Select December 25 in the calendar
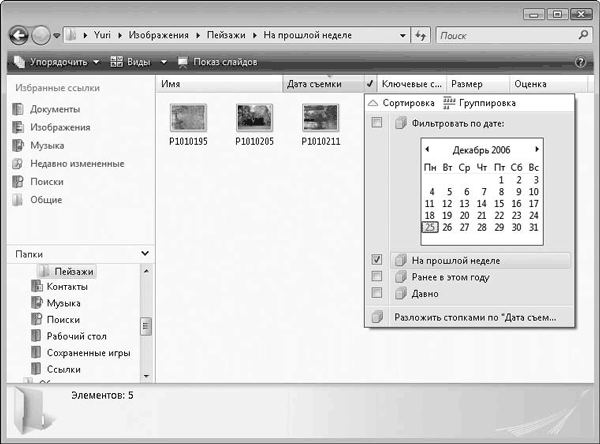Viewport: 600px width, 444px height. [x=430, y=227]
